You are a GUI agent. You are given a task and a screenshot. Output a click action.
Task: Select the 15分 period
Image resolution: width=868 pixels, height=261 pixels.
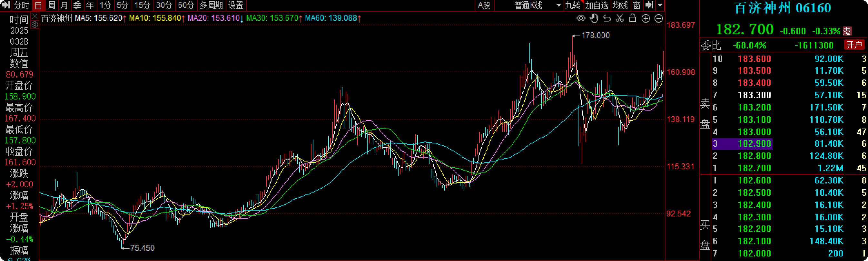click(142, 5)
